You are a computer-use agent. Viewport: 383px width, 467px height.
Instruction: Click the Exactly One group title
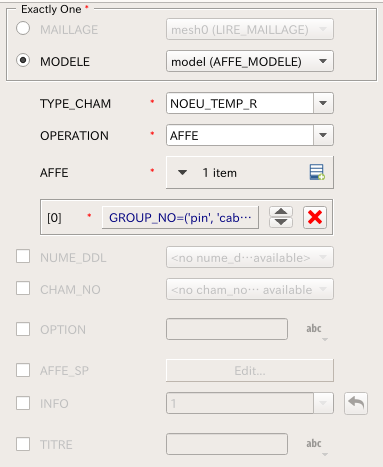tap(51, 9)
